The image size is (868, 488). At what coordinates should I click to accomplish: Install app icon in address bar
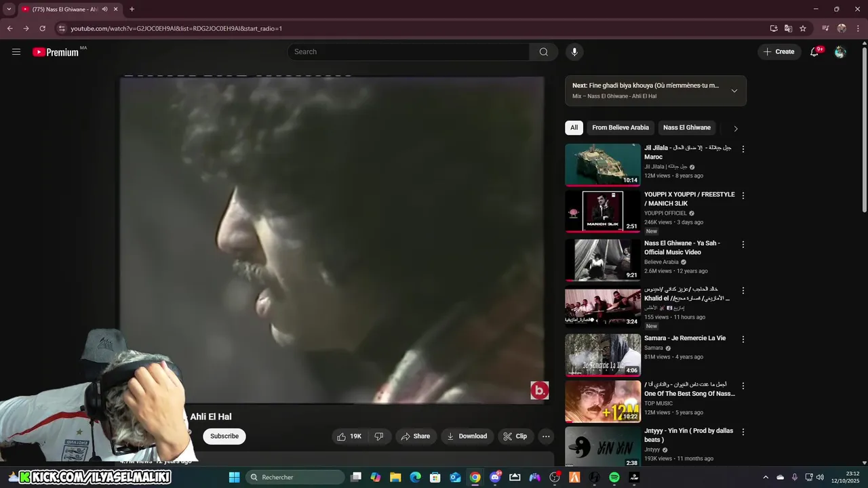click(x=774, y=28)
